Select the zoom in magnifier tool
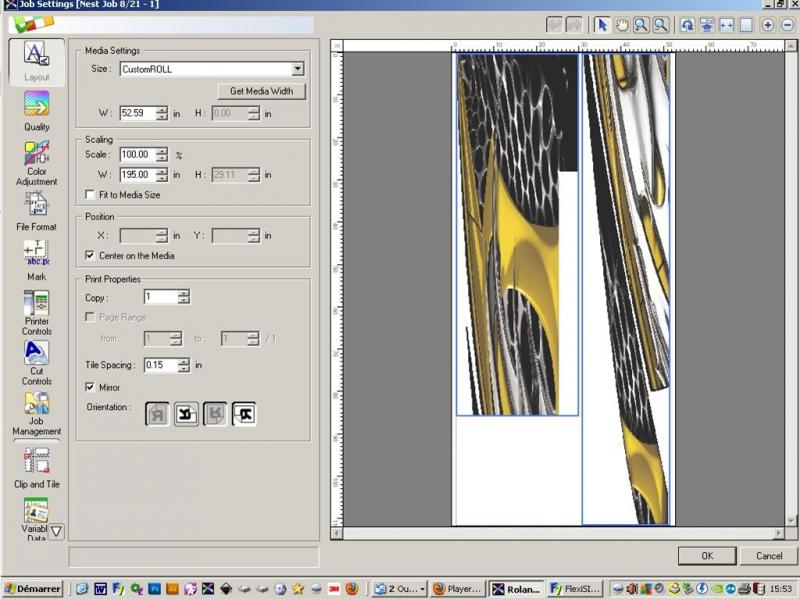 click(641, 24)
